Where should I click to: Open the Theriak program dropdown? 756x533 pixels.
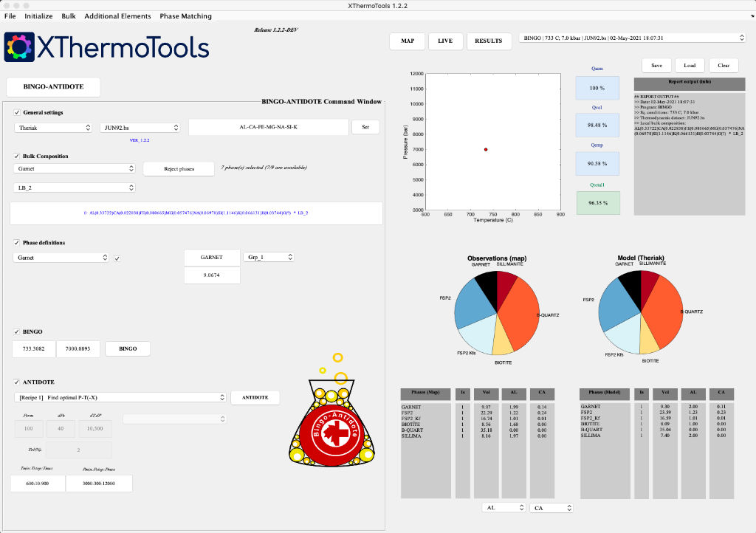click(x=53, y=128)
